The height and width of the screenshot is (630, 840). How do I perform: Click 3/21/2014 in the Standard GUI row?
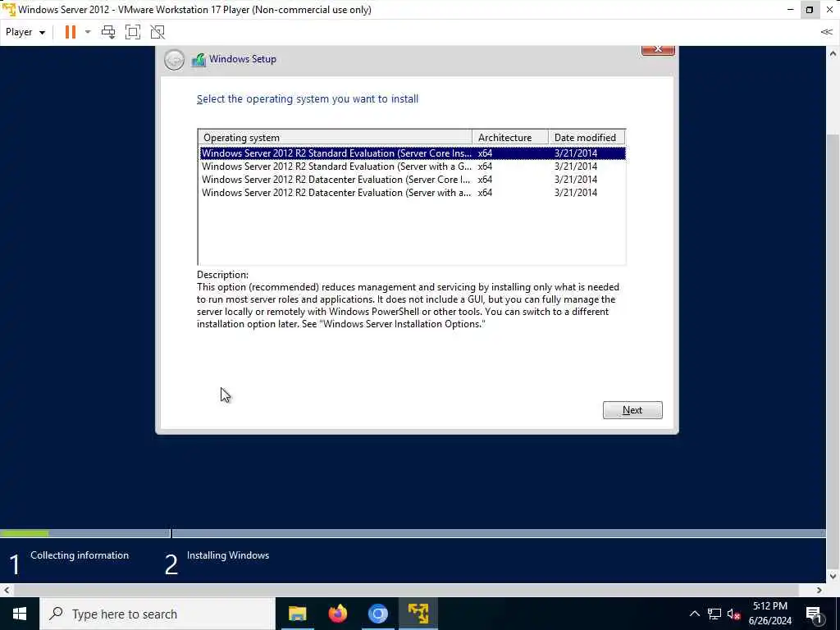(575, 167)
